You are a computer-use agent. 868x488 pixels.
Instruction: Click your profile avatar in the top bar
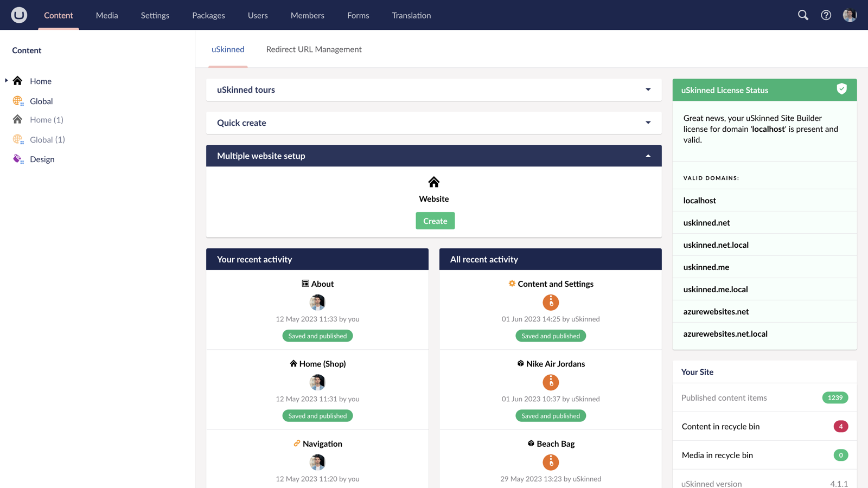click(849, 15)
